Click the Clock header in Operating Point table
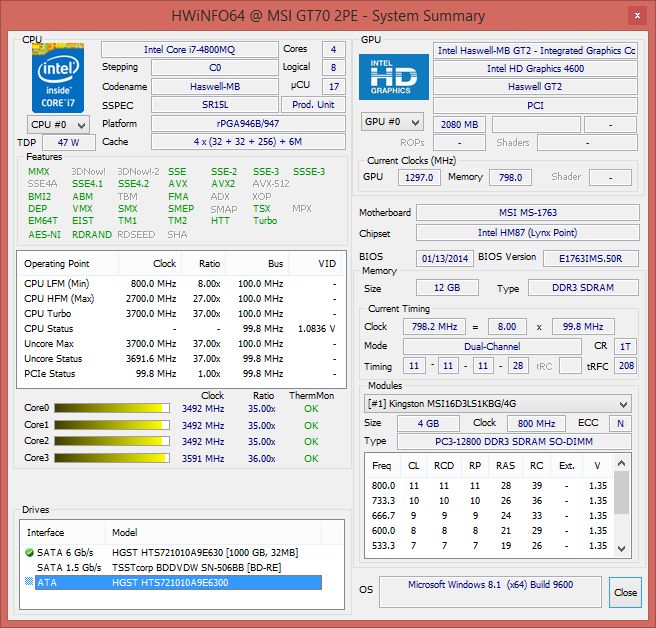656x628 pixels. (x=150, y=264)
